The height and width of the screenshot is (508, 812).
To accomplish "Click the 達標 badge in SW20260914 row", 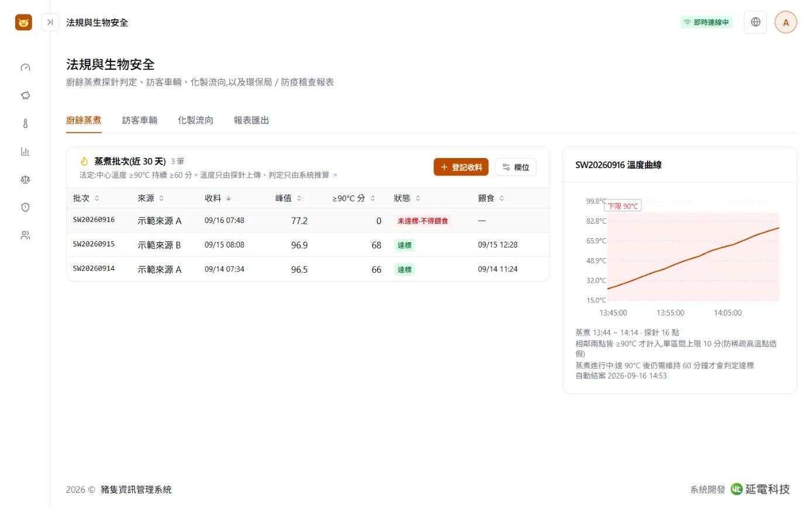I will (404, 270).
